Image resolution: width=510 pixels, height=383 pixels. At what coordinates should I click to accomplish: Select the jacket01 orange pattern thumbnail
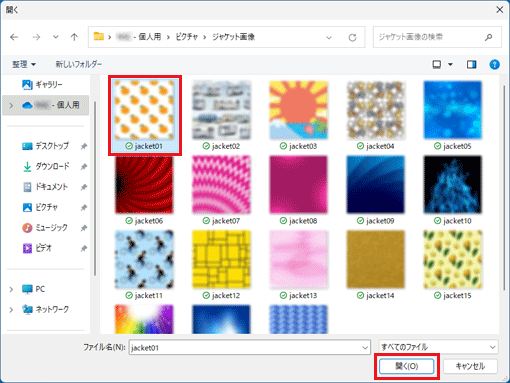pos(144,110)
